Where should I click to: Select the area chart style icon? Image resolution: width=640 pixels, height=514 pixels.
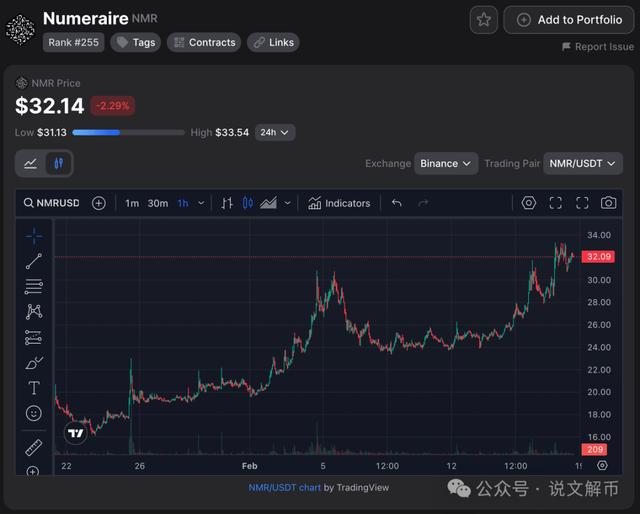click(x=269, y=203)
